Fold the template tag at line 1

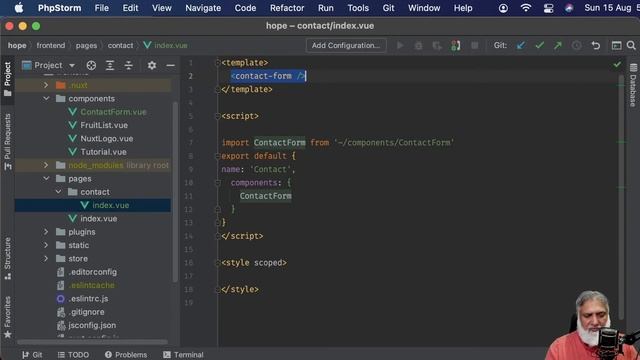tap(218, 62)
